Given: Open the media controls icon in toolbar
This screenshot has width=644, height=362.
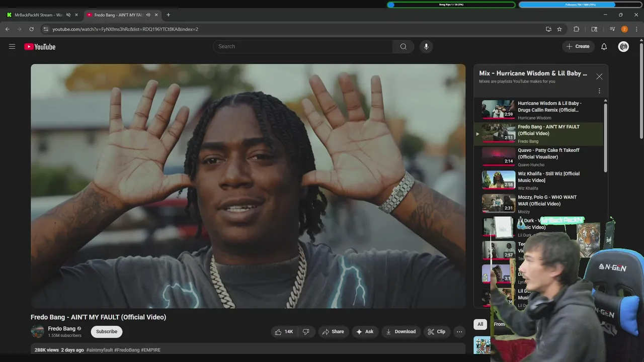Looking at the screenshot, I should click(x=612, y=29).
